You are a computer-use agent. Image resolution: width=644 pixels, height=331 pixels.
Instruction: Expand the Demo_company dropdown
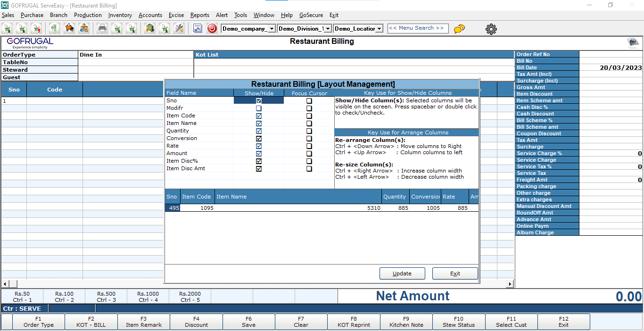272,29
